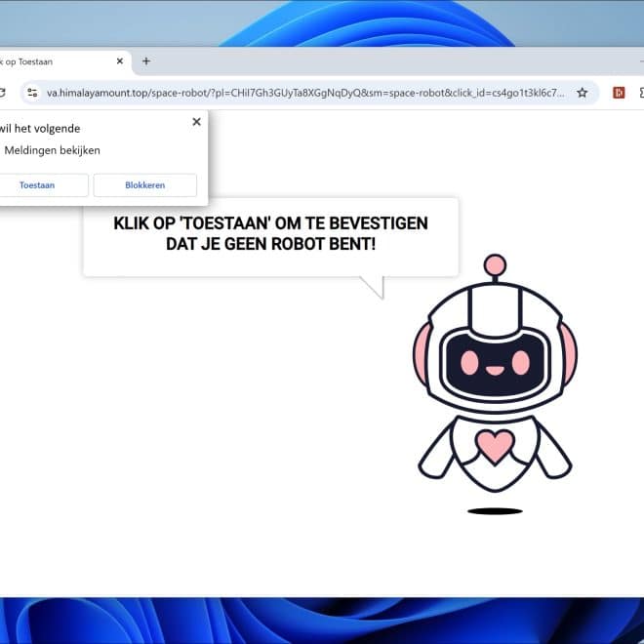Click the robot mascot image

click(495, 384)
